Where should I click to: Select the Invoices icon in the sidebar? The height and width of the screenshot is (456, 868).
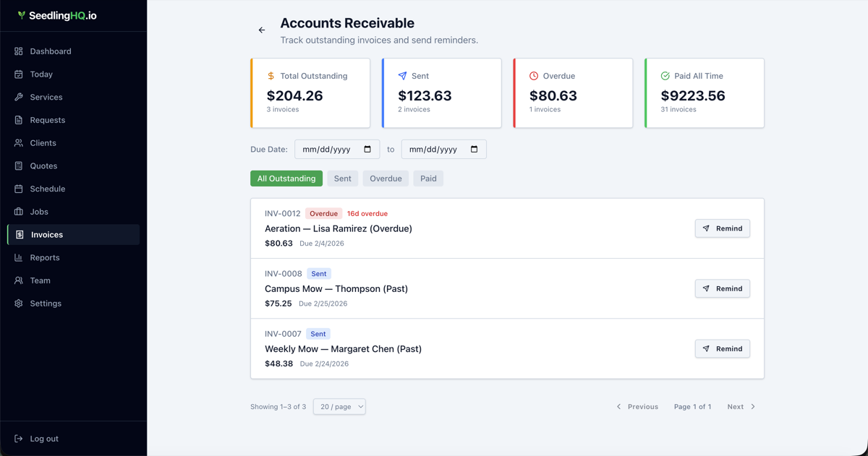(x=18, y=234)
